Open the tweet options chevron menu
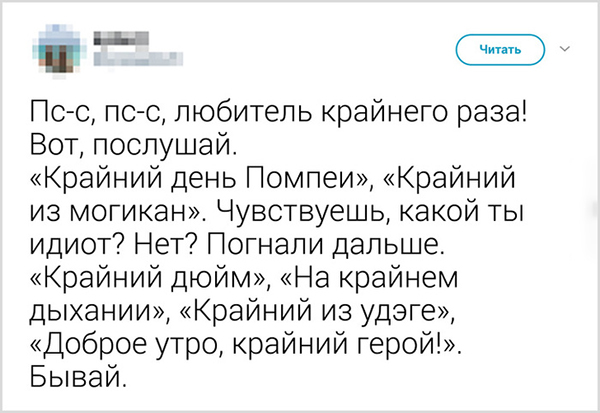The image size is (600, 413). [565, 48]
